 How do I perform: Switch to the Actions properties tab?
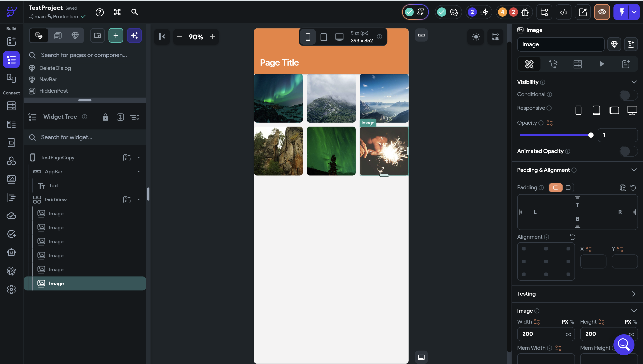click(x=553, y=64)
